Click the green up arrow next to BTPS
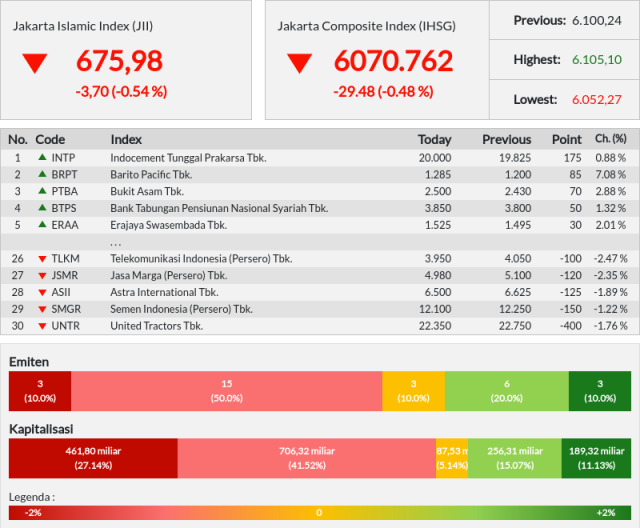 point(42,207)
